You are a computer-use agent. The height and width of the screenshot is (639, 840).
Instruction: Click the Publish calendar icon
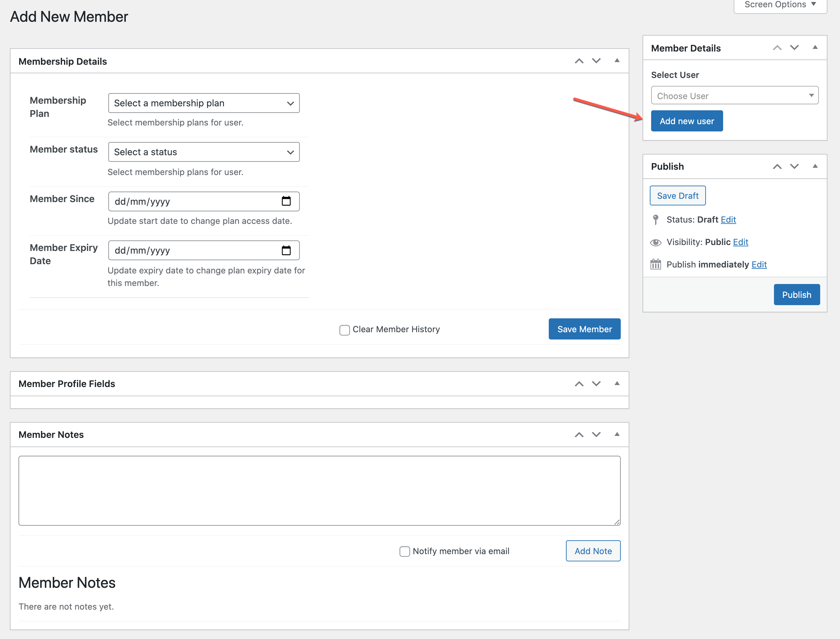coord(655,264)
